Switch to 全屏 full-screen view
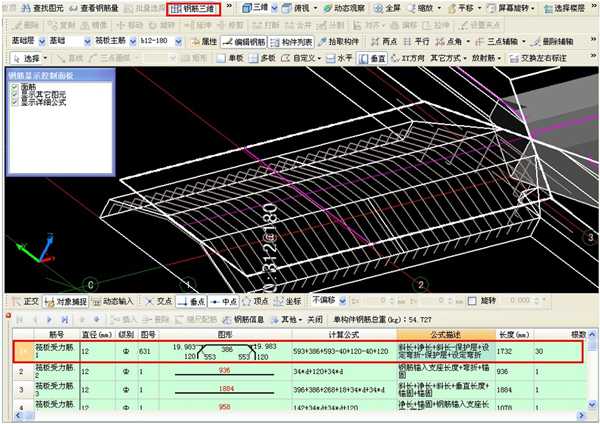Screen dimensions: 600x424 click(x=387, y=8)
